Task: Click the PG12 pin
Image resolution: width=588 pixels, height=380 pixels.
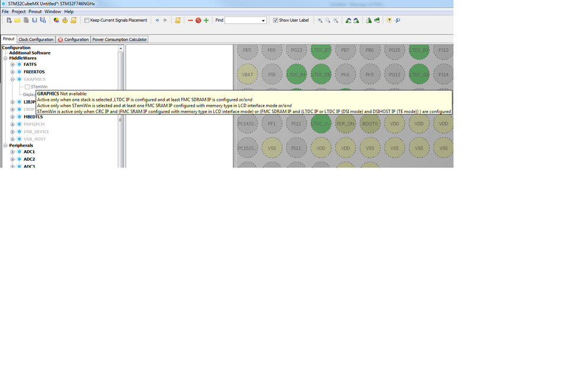Action: pos(395,74)
